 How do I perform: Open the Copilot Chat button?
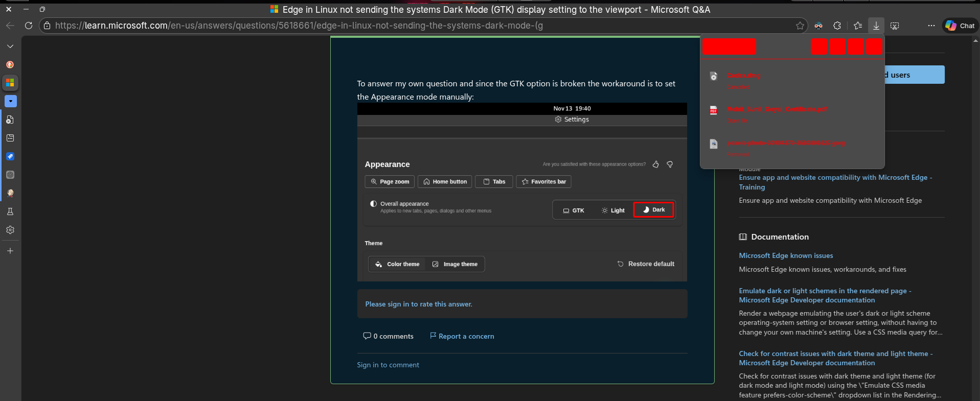point(960,26)
